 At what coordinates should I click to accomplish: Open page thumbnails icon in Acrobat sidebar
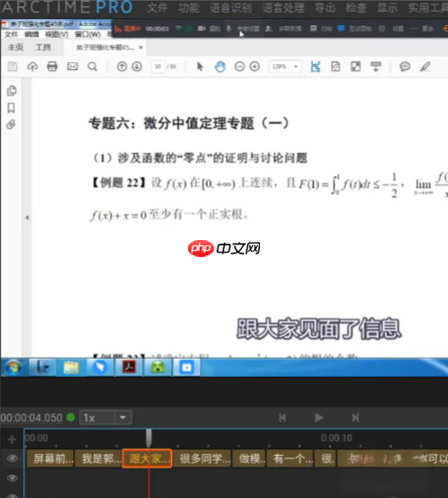click(x=12, y=91)
